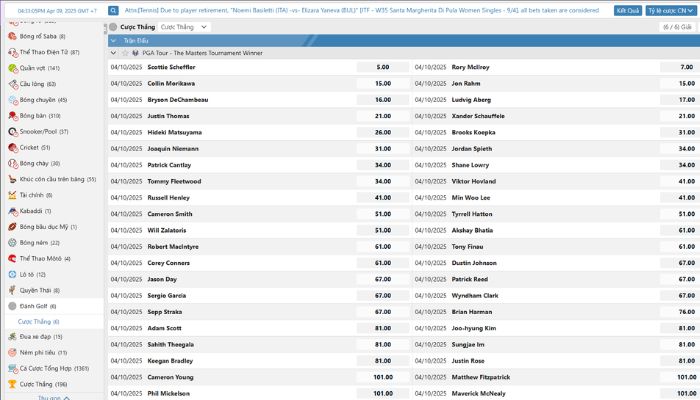The width and height of the screenshot is (700, 400).
Task: Click the Kết Quả button
Action: [x=628, y=10]
